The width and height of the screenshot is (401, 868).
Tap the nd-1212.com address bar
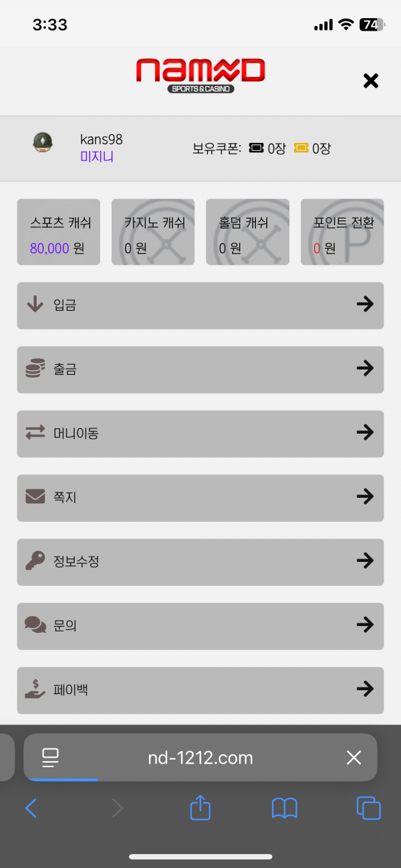(200, 758)
